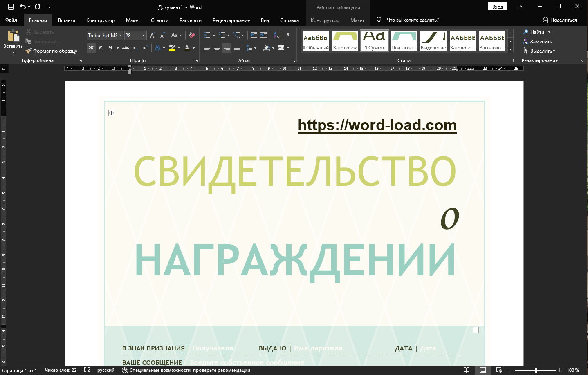Screen dimensions: 588x375
Task: Click the Вход sign-in button
Action: point(497,7)
